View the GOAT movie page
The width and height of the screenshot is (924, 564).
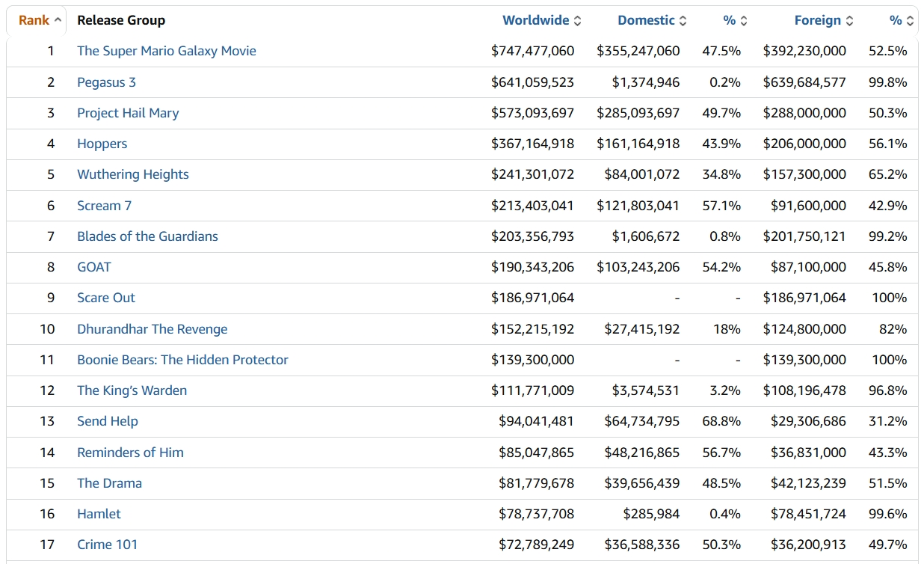pyautogui.click(x=93, y=267)
